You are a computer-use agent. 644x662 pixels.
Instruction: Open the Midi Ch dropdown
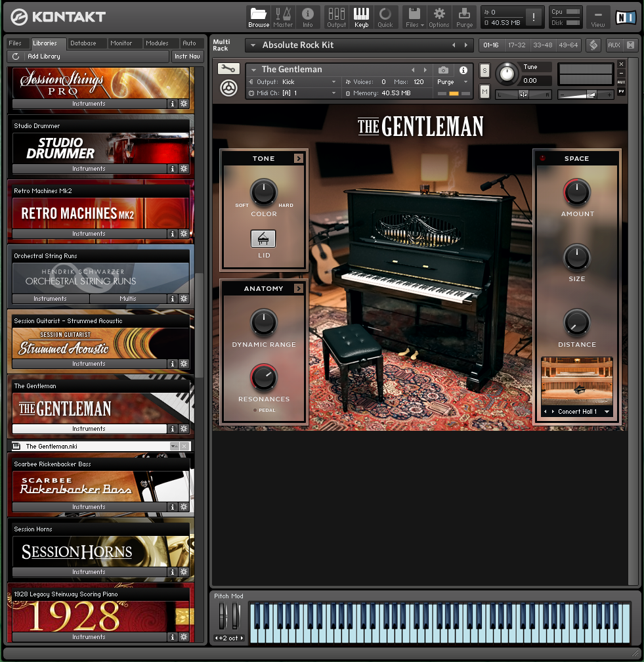point(333,93)
